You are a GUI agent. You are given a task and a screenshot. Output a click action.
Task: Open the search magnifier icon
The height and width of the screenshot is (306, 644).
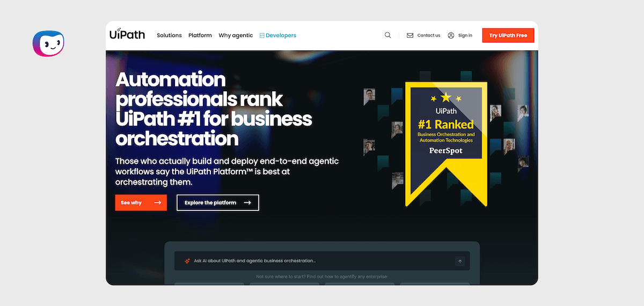pos(388,35)
